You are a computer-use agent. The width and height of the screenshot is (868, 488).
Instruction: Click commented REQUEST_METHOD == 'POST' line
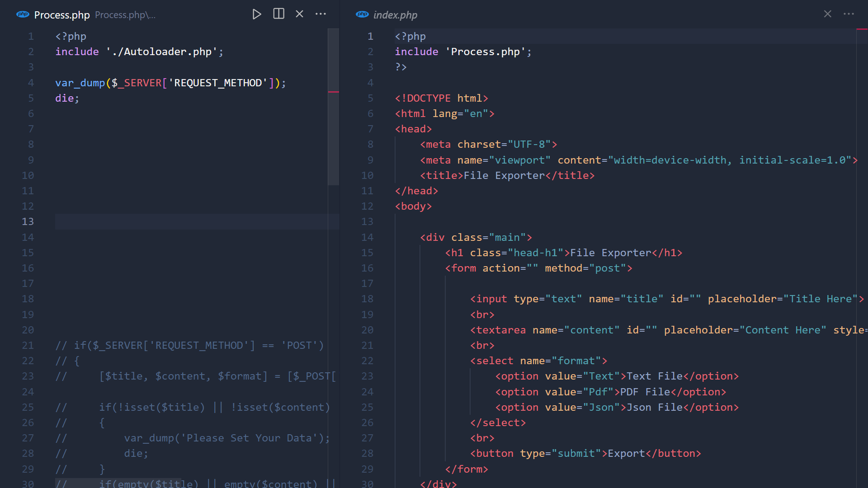(190, 345)
